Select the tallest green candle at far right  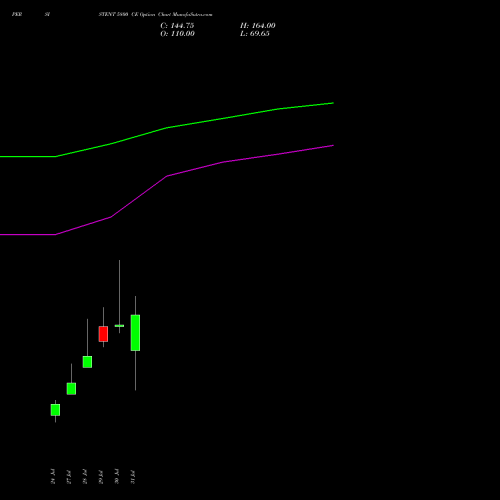click(x=135, y=333)
